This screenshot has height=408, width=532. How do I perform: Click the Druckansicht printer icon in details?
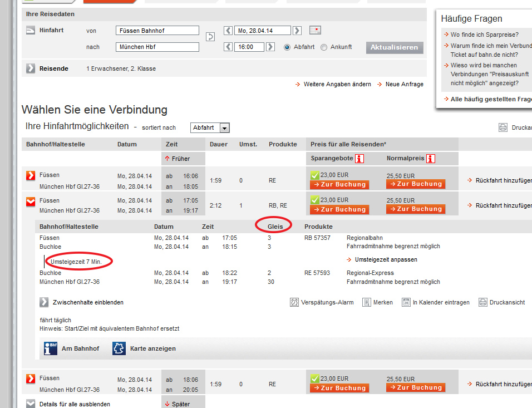(483, 302)
